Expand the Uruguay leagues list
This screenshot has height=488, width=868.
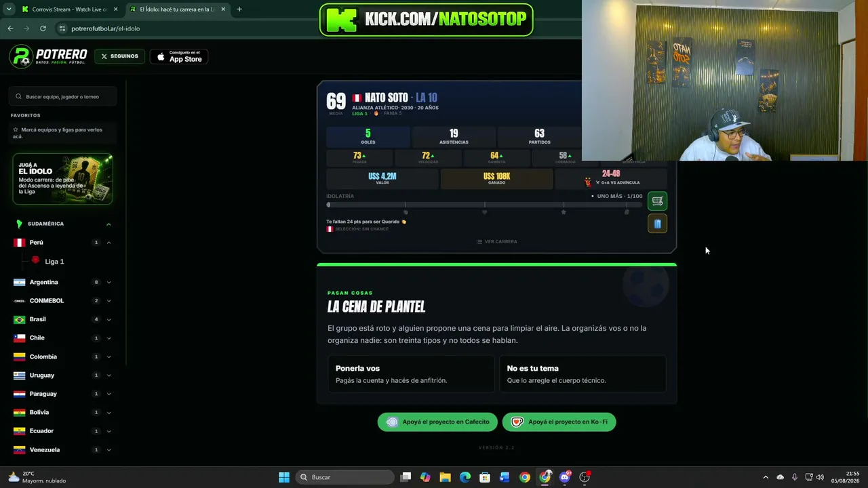click(108, 375)
